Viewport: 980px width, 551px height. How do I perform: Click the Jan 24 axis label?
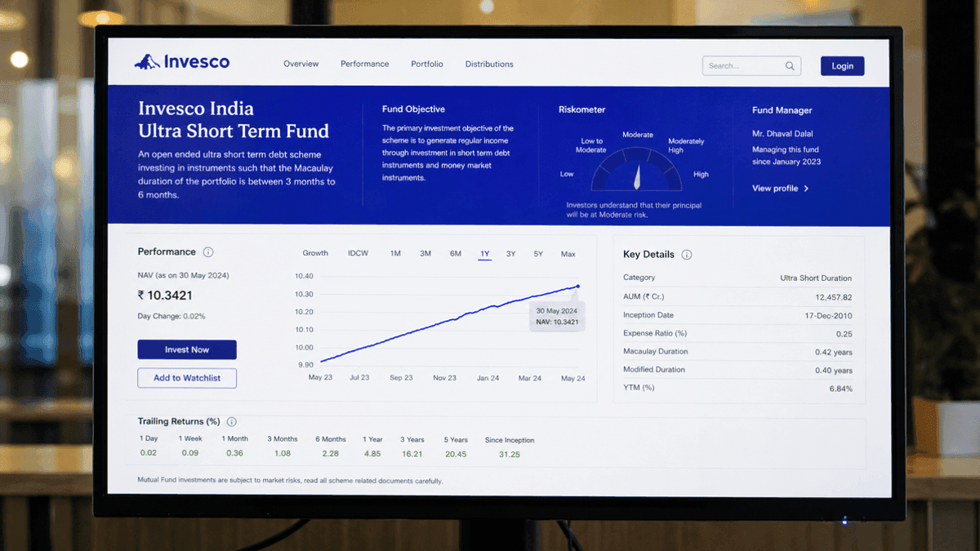click(488, 378)
